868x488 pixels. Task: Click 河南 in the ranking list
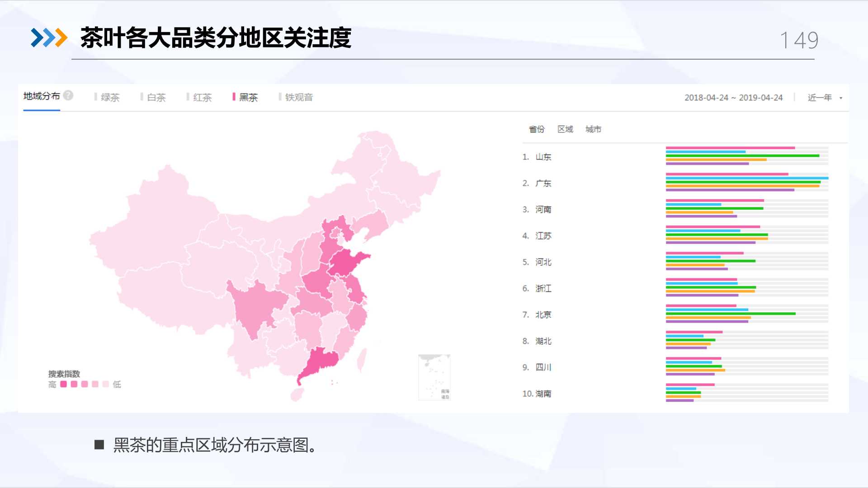tap(543, 209)
